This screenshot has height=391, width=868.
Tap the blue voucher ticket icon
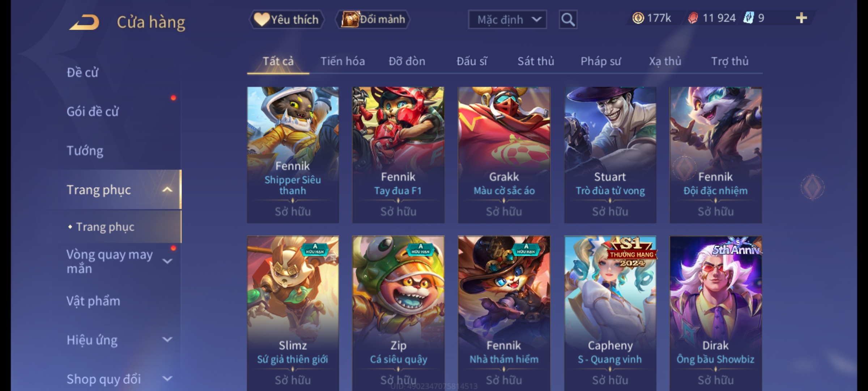[749, 18]
